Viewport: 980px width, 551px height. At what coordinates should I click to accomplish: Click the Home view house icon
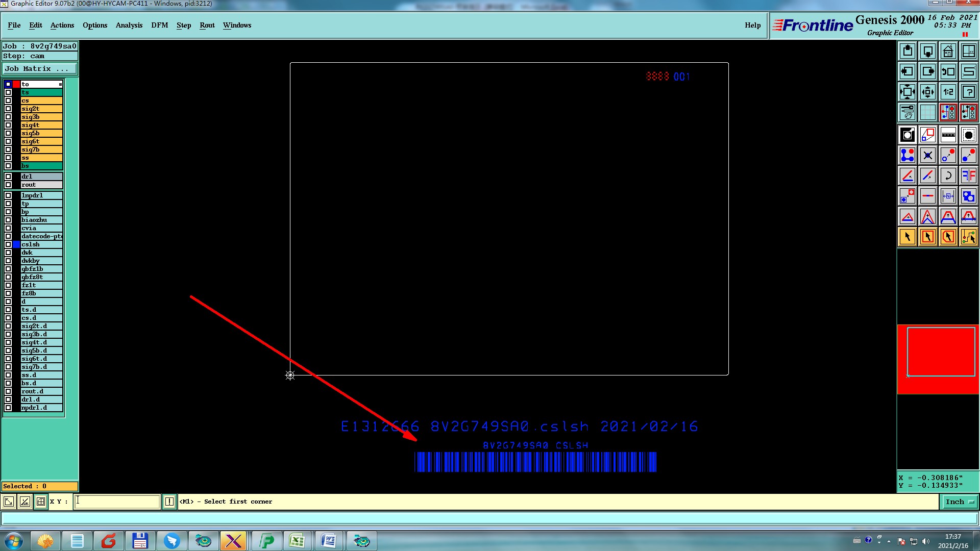coord(948,51)
